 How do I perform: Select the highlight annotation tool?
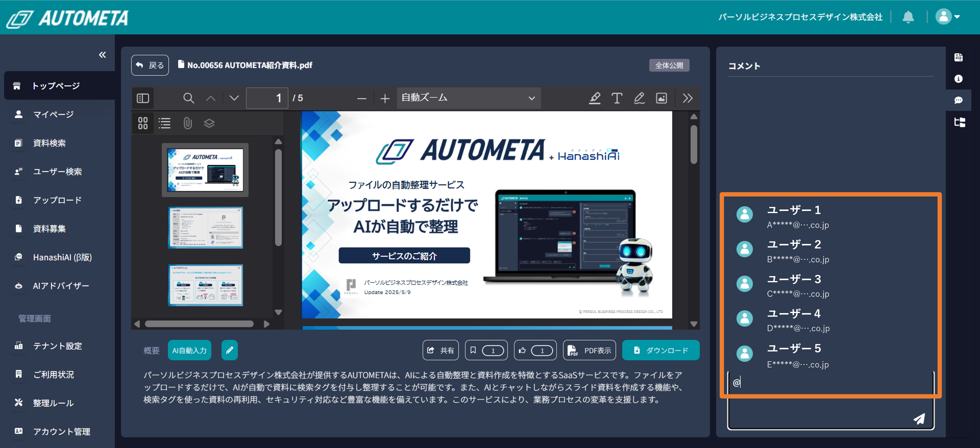[595, 98]
